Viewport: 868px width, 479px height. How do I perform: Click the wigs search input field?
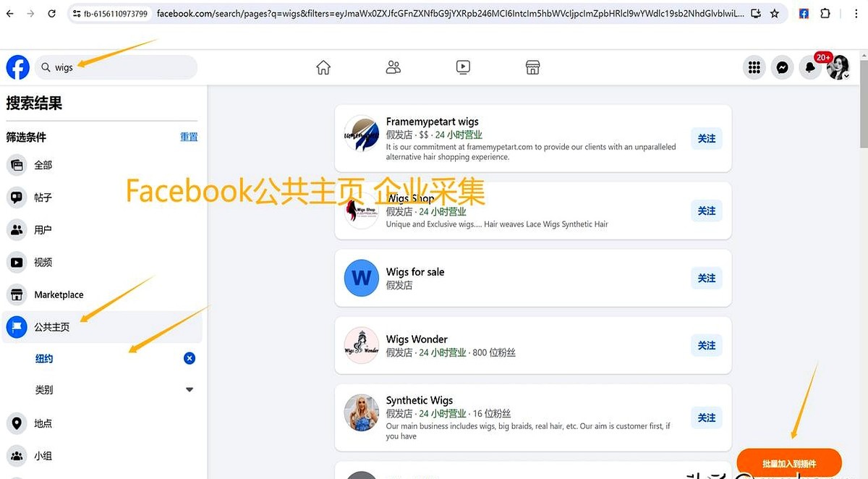click(x=119, y=67)
